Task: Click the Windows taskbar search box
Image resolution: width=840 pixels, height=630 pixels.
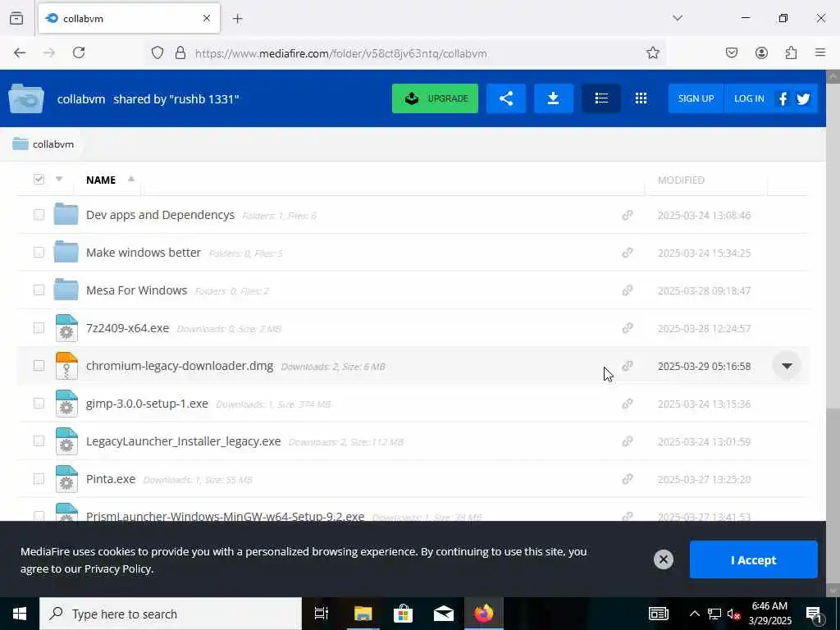Action: click(171, 614)
